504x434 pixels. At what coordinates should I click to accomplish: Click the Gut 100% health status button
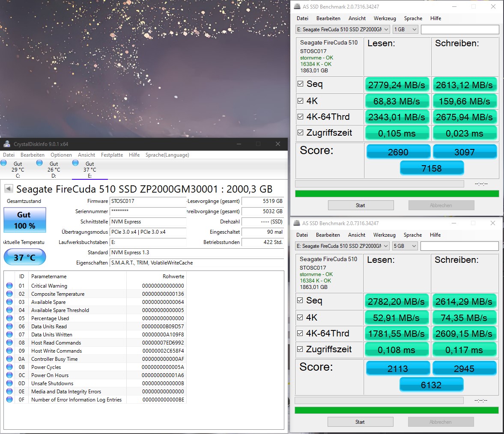pos(24,220)
